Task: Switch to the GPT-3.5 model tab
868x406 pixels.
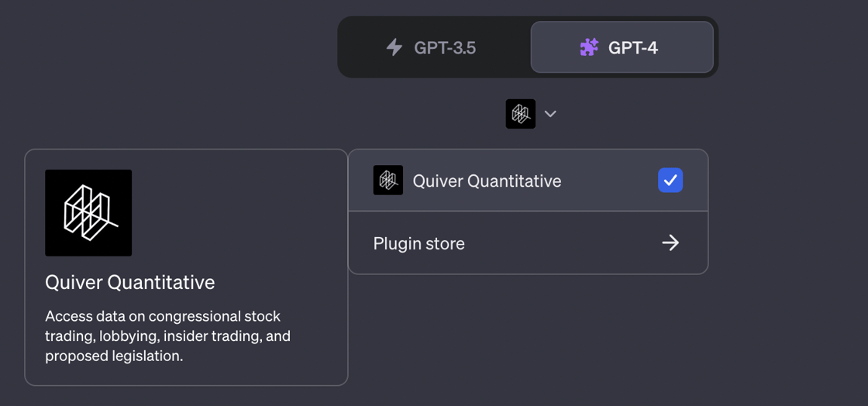Action: click(434, 47)
